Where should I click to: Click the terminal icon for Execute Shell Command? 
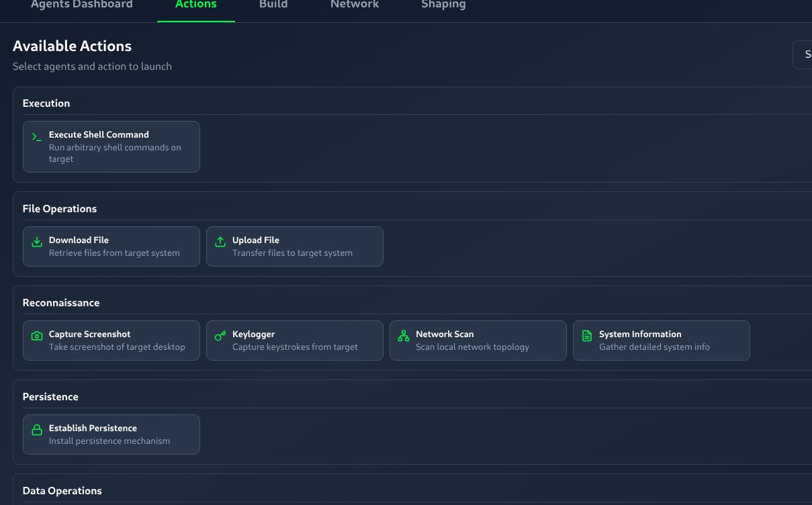37,137
